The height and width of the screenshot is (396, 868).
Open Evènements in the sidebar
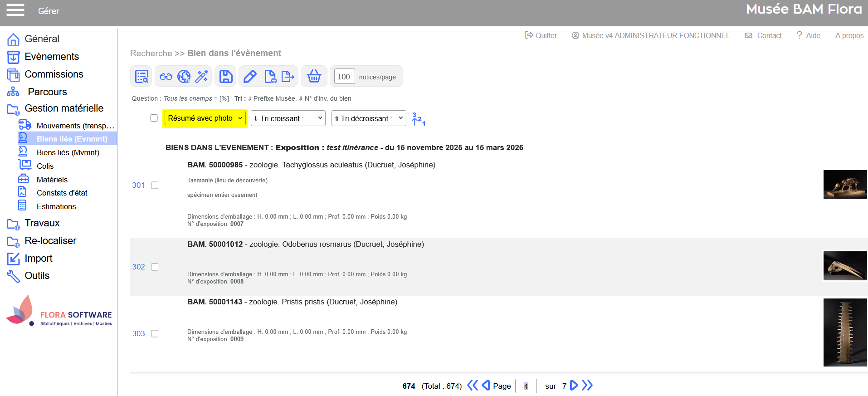[52, 57]
